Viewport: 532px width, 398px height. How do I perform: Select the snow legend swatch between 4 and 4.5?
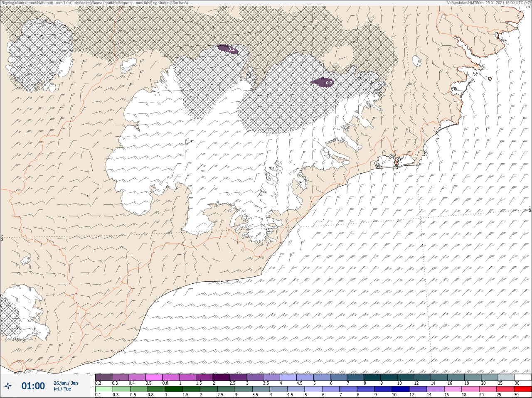click(x=288, y=377)
